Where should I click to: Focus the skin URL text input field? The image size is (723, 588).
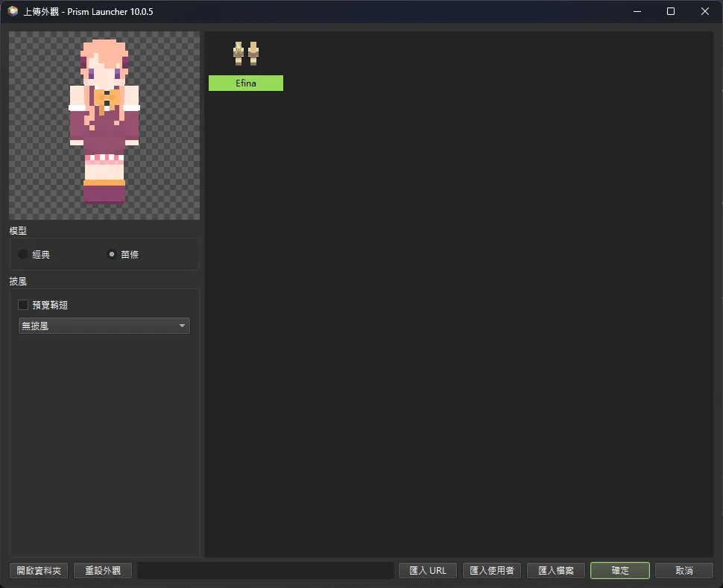click(x=265, y=570)
